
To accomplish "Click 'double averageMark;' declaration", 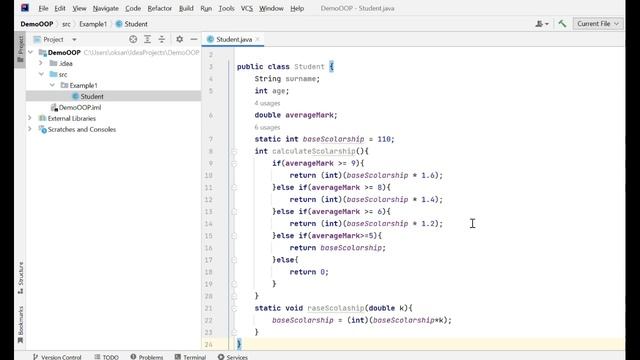I will click(x=296, y=115).
